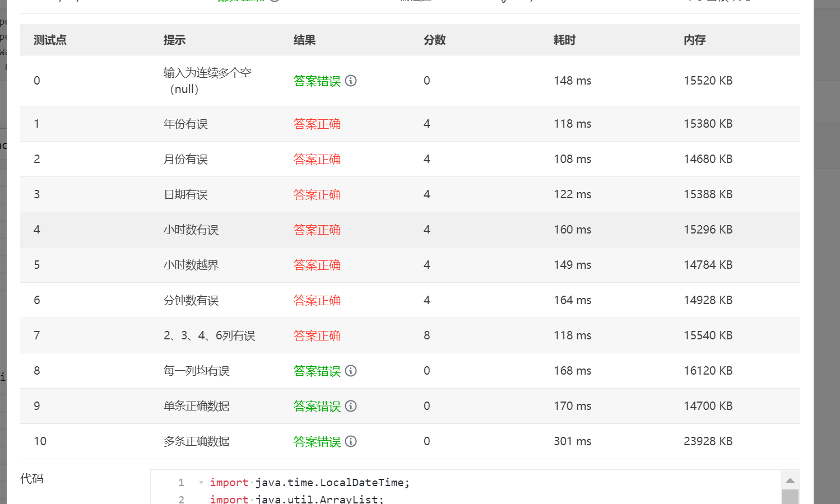The image size is (840, 504).
Task: Click test point number 10
Action: [40, 441]
